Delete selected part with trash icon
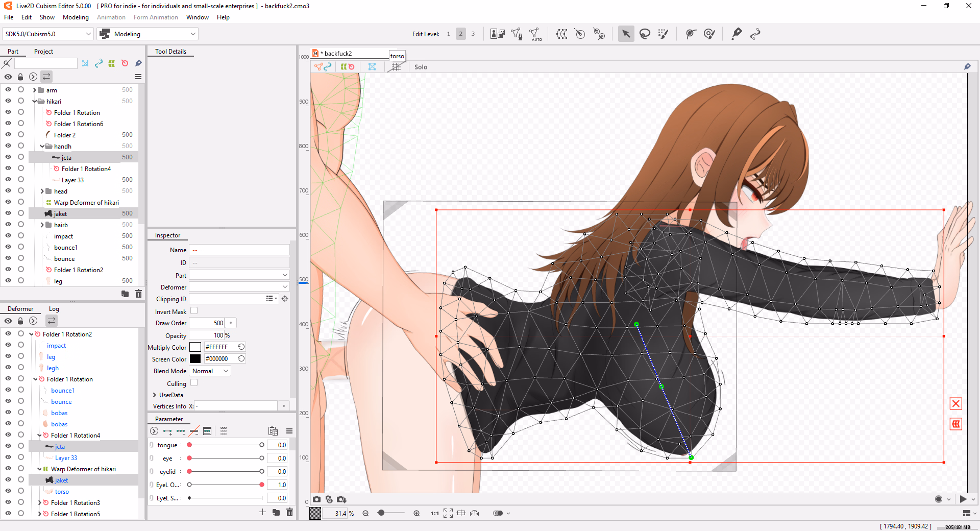 point(138,294)
